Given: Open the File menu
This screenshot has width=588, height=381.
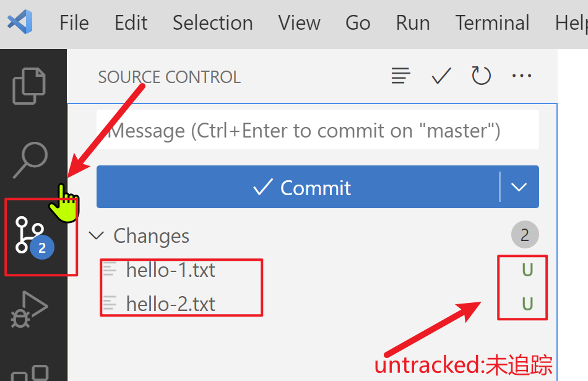Looking at the screenshot, I should click(x=74, y=23).
